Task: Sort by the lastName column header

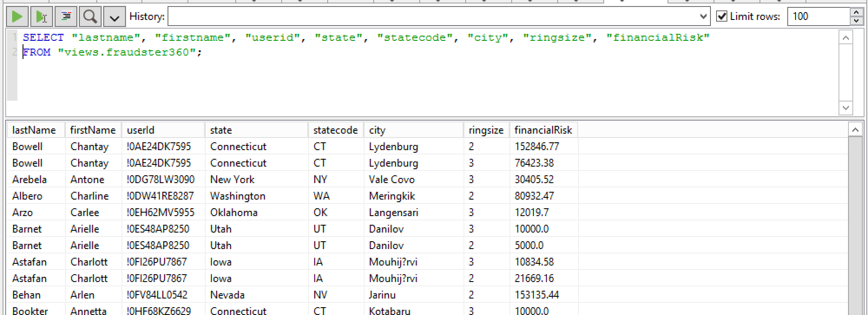Action: point(34,130)
